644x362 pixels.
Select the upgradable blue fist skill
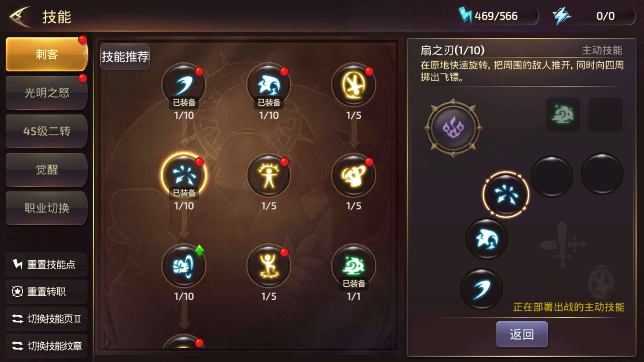point(184,266)
